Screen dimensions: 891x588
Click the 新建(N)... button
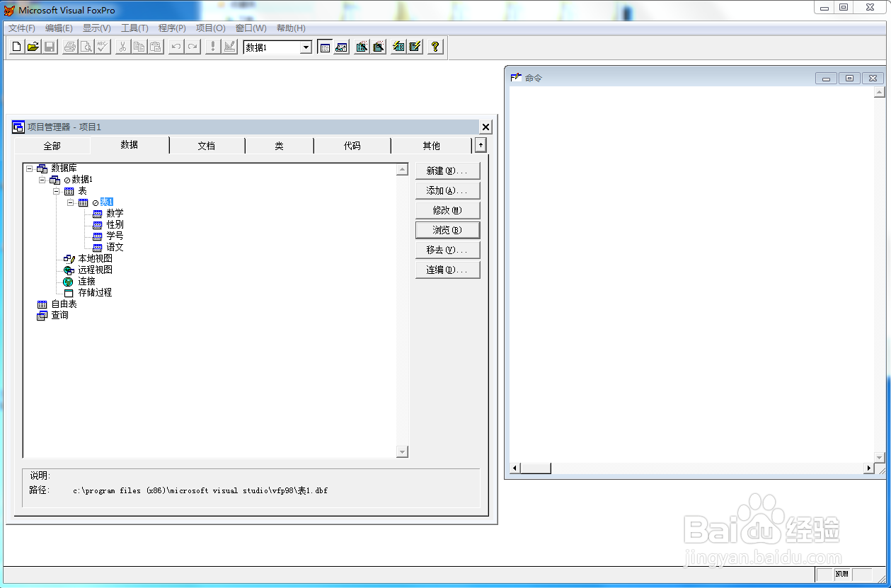coord(447,171)
